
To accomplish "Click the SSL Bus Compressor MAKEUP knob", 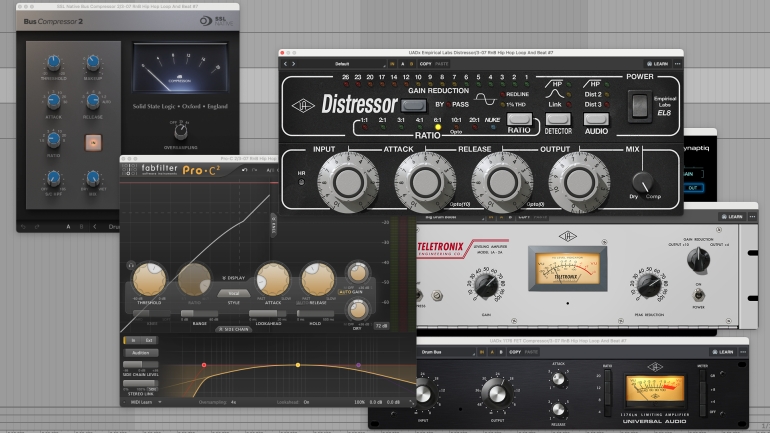I will 93,63.
